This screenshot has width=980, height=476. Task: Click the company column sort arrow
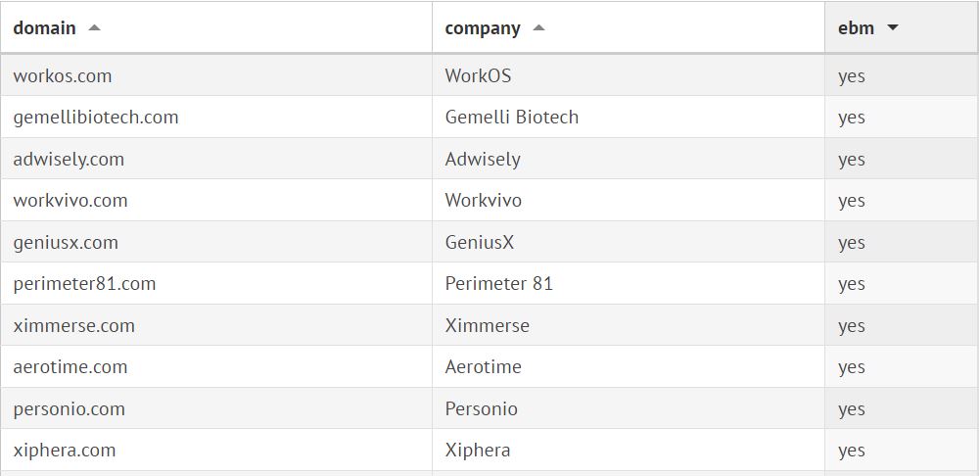[x=538, y=28]
